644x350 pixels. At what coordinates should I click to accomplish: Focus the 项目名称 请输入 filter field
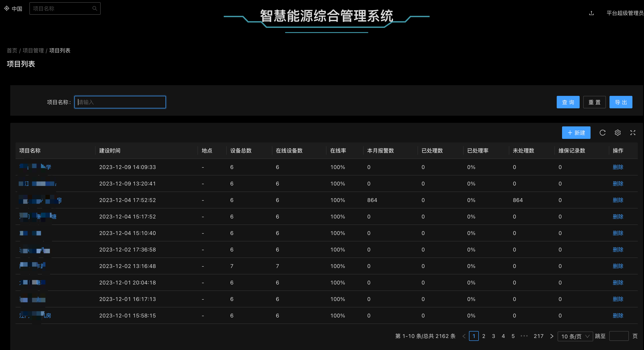(120, 102)
